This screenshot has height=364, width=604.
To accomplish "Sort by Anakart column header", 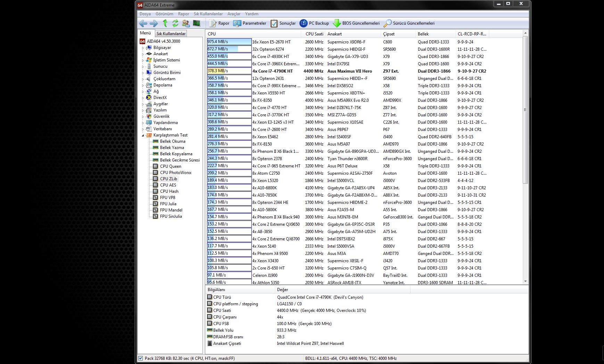I will coord(353,34).
